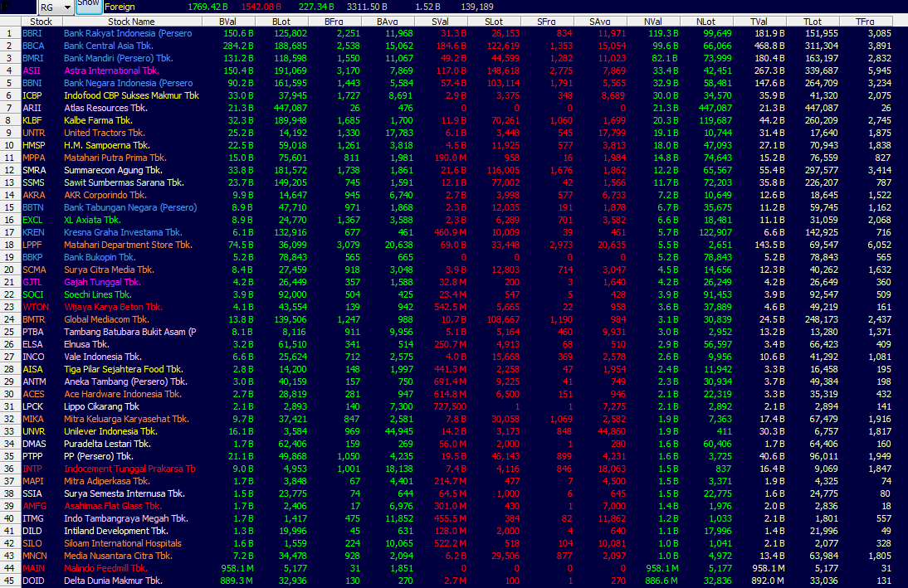Sort by the NLot column header

click(x=706, y=22)
